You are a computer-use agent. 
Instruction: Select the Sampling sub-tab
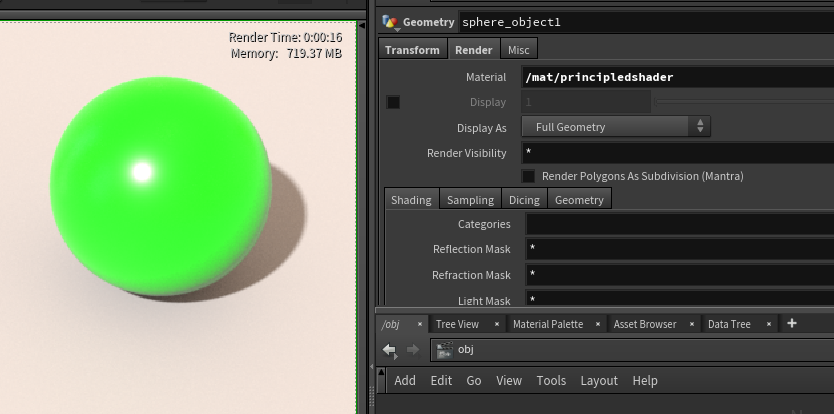pyautogui.click(x=470, y=200)
